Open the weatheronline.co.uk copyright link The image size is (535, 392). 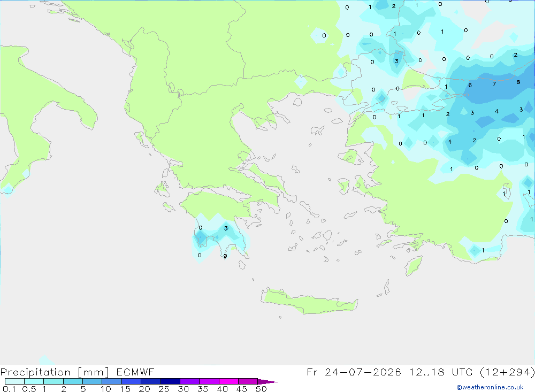tap(490, 387)
